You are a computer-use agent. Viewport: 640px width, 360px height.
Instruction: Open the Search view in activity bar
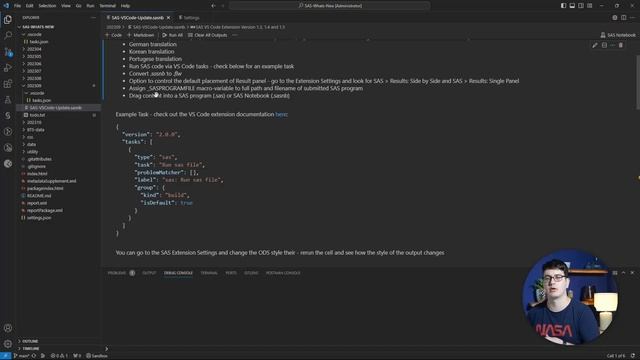8,36
